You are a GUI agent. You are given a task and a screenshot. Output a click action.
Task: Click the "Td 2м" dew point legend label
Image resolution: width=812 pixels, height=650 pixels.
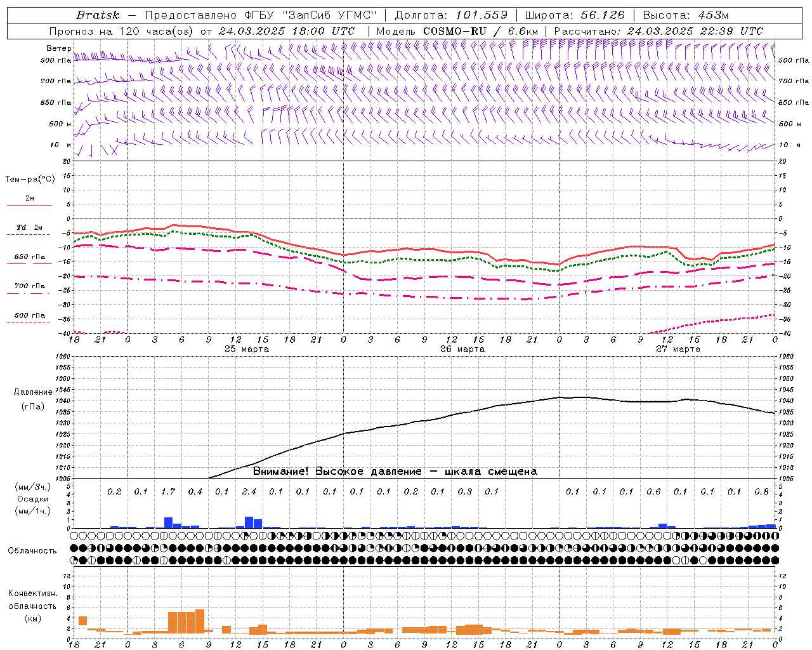pos(30,227)
